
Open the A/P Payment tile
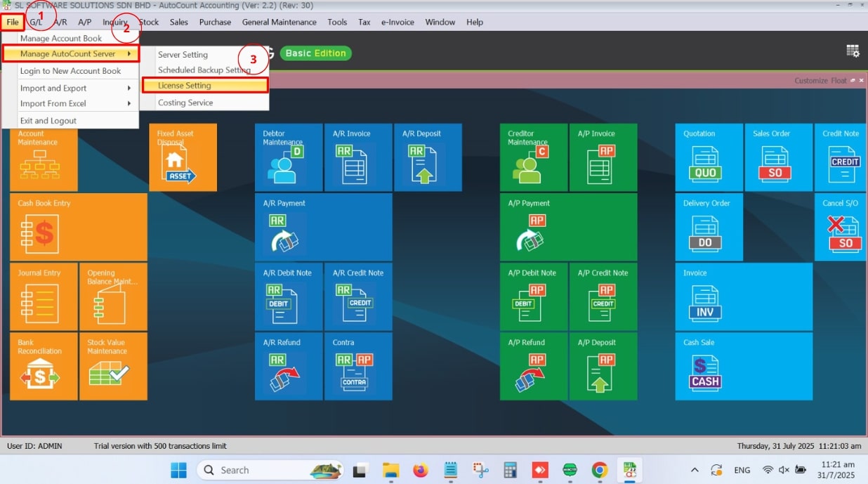(568, 227)
